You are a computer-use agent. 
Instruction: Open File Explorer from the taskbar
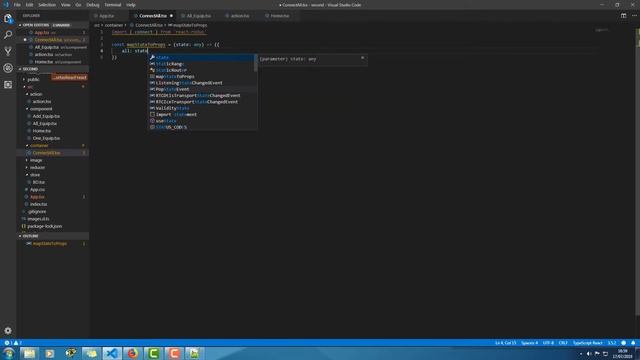point(29,353)
